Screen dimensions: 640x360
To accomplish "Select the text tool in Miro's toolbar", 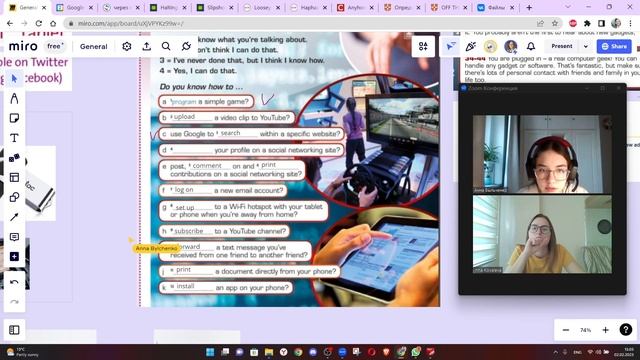I will point(14,138).
